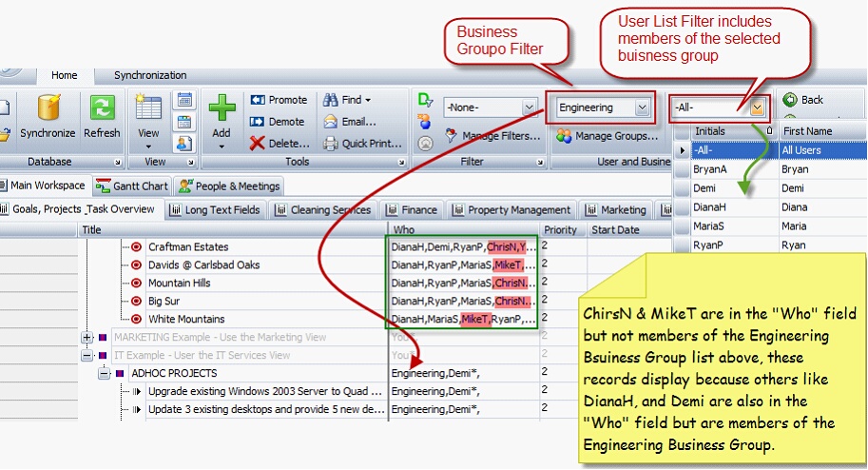868x470 pixels.
Task: Open the Add dropdown arrow
Action: (x=222, y=147)
